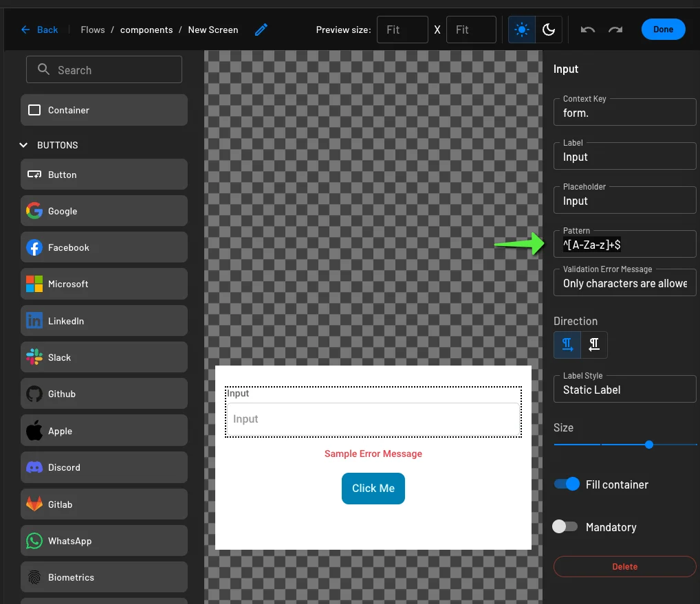Click the Done button

663,30
